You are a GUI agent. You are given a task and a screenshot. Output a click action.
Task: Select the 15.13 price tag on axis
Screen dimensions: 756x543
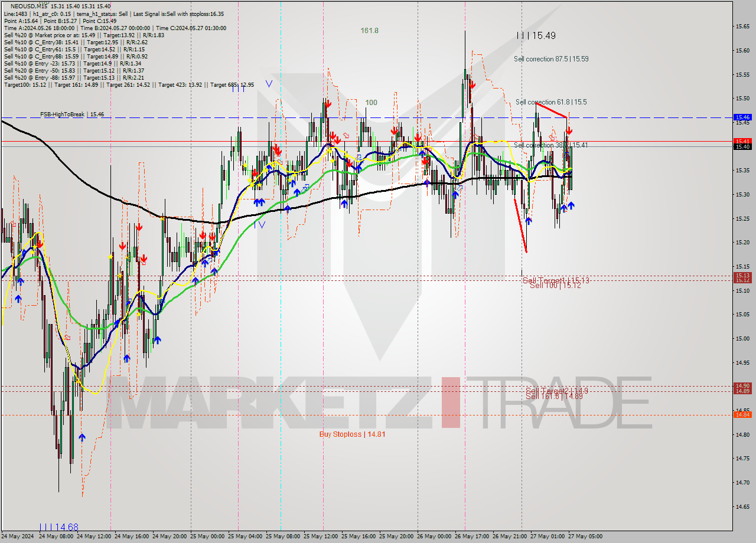742,275
